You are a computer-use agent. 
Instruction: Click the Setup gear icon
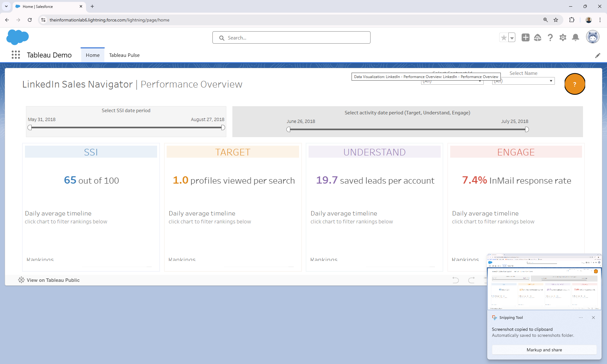click(563, 37)
